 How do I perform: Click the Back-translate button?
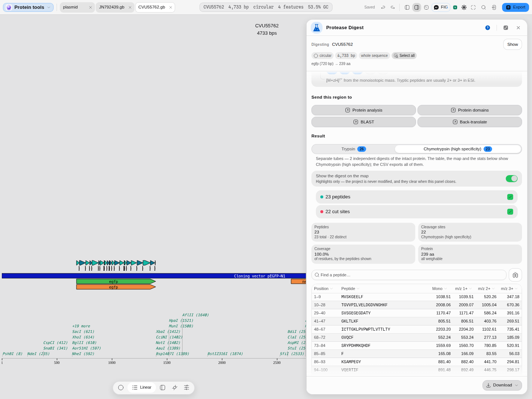point(470,122)
